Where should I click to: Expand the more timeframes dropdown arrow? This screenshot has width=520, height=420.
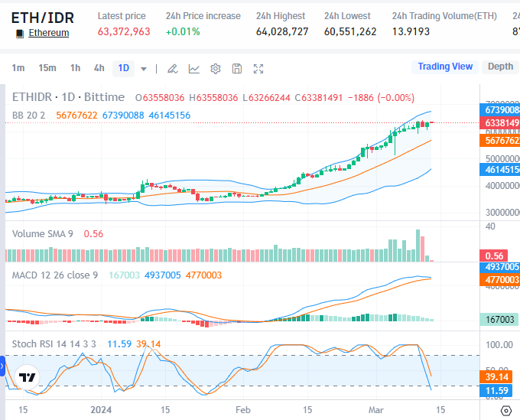click(144, 69)
